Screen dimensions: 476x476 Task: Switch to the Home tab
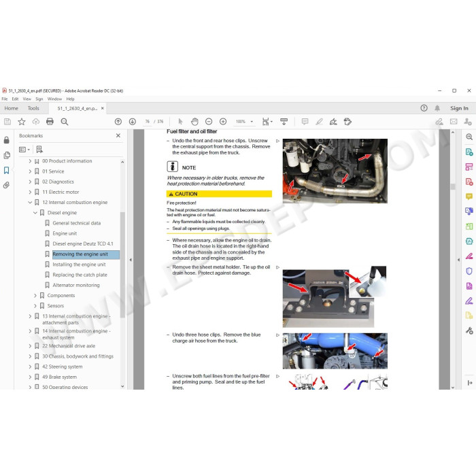point(12,108)
